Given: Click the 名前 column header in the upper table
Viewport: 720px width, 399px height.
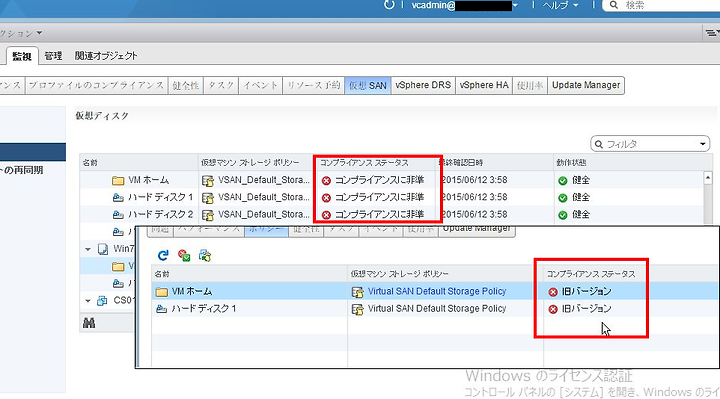Looking at the screenshot, I should click(x=139, y=163).
